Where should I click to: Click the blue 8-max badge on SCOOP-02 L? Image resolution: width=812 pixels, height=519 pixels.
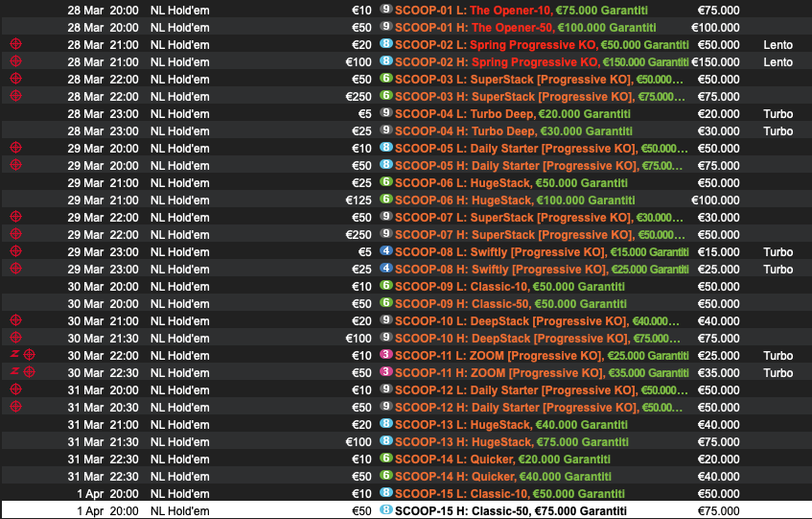(385, 43)
